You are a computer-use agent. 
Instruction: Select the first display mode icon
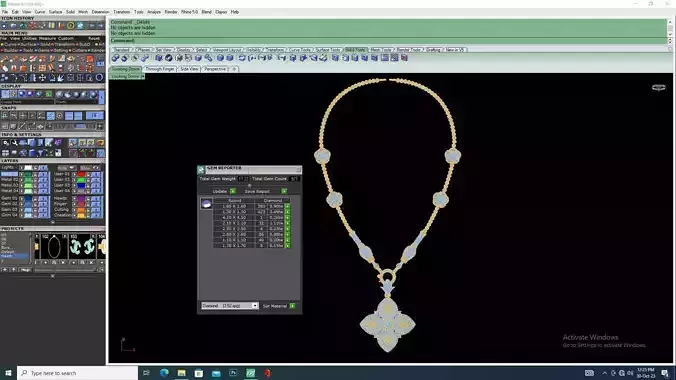pos(5,94)
